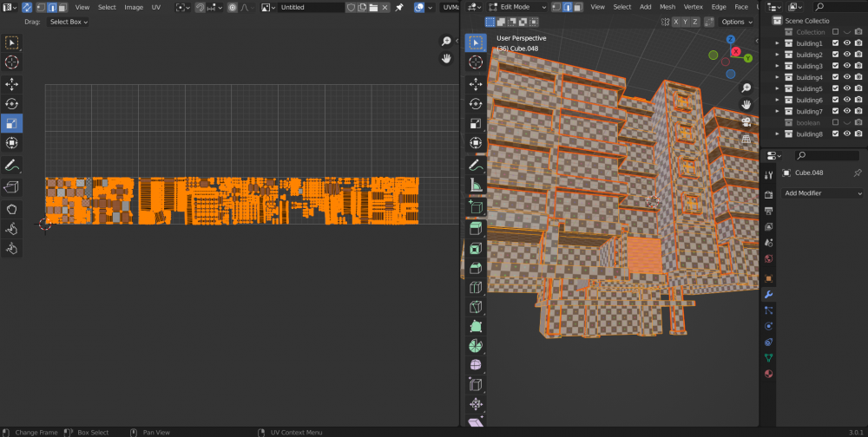The image size is (868, 437).
Task: Expand the building1 collection tree
Action: (778, 43)
